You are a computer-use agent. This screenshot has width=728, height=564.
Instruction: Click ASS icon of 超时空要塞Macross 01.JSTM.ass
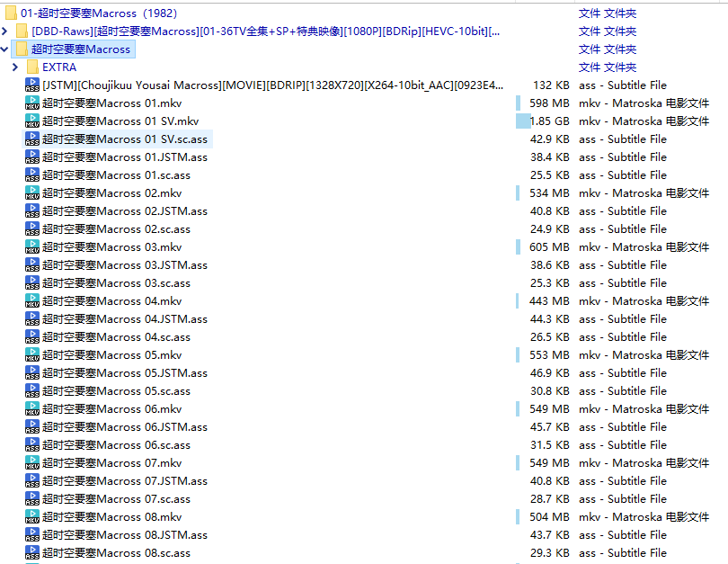(32, 157)
